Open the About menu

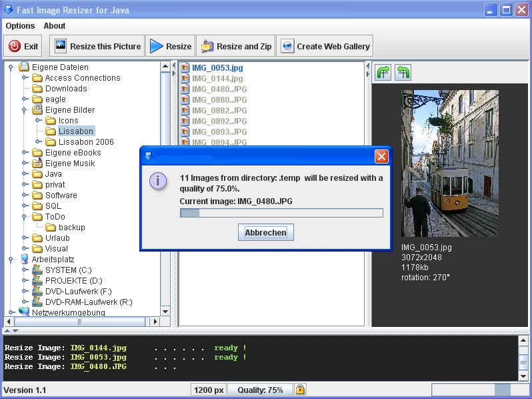(54, 26)
